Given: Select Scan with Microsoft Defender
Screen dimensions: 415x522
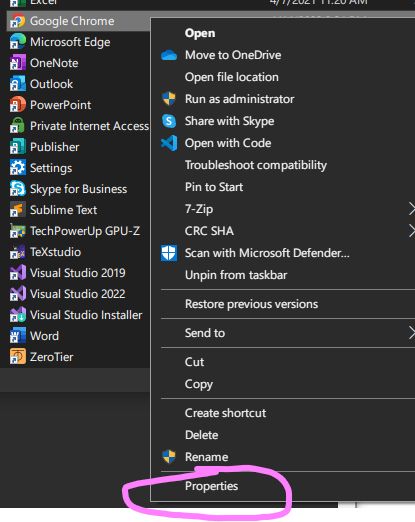Looking at the screenshot, I should 267,253.
